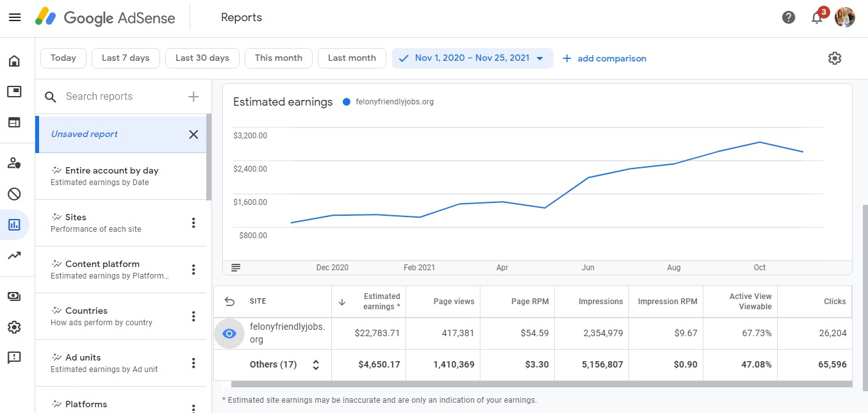Click the table horizontal scrollbar
The height and width of the screenshot is (413, 868).
click(x=541, y=384)
